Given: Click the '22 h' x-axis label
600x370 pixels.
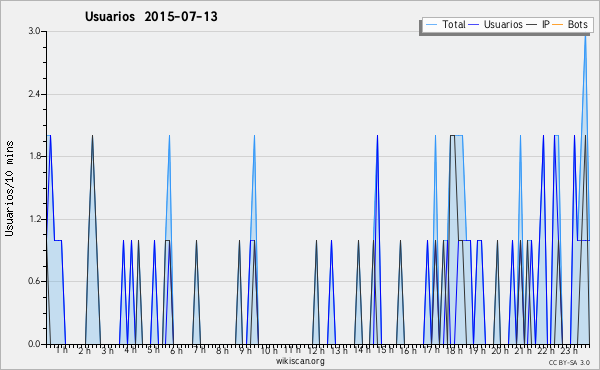Looking at the screenshot, I should 546,350.
